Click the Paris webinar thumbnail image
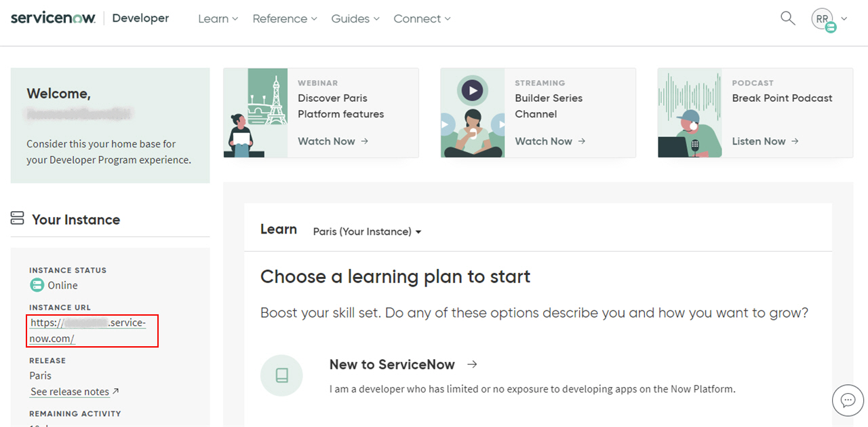Image resolution: width=868 pixels, height=427 pixels. click(x=256, y=113)
